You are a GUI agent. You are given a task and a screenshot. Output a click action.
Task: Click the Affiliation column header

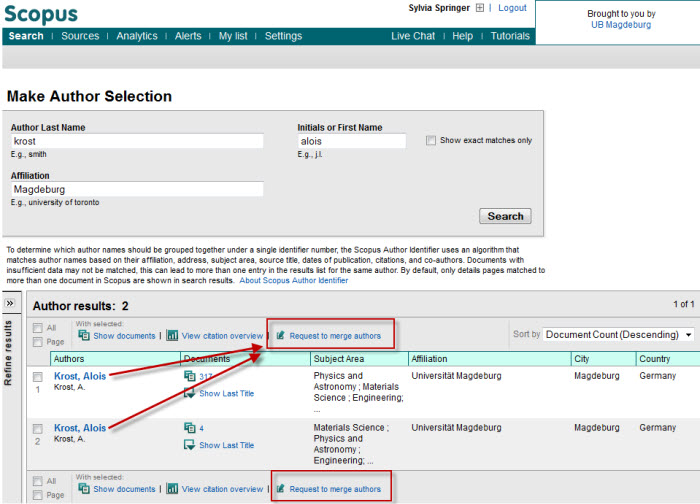pos(489,359)
